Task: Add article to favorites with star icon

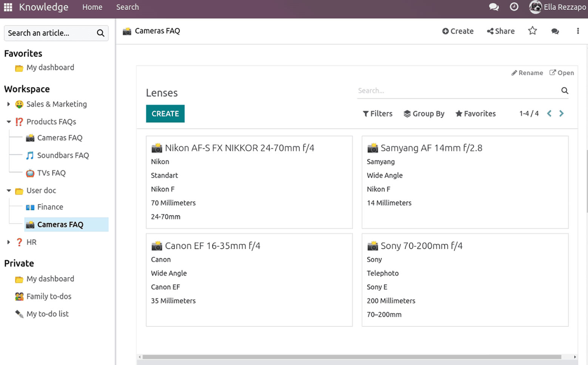Action: point(533,31)
